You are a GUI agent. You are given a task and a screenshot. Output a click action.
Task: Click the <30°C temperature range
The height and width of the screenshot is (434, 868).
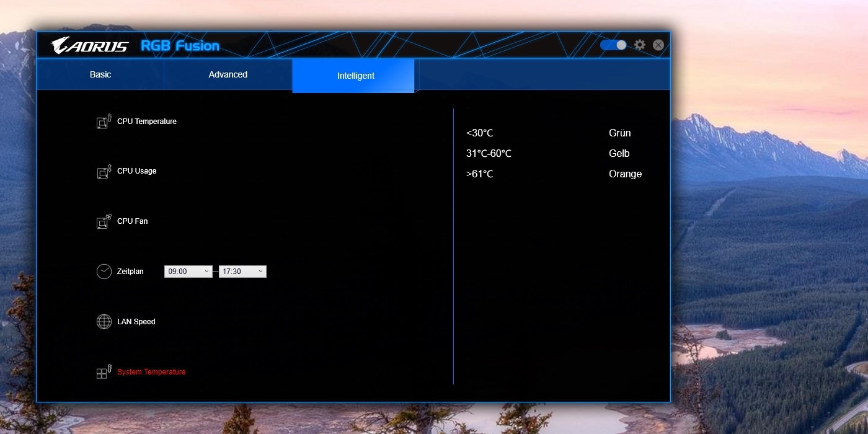(x=480, y=133)
